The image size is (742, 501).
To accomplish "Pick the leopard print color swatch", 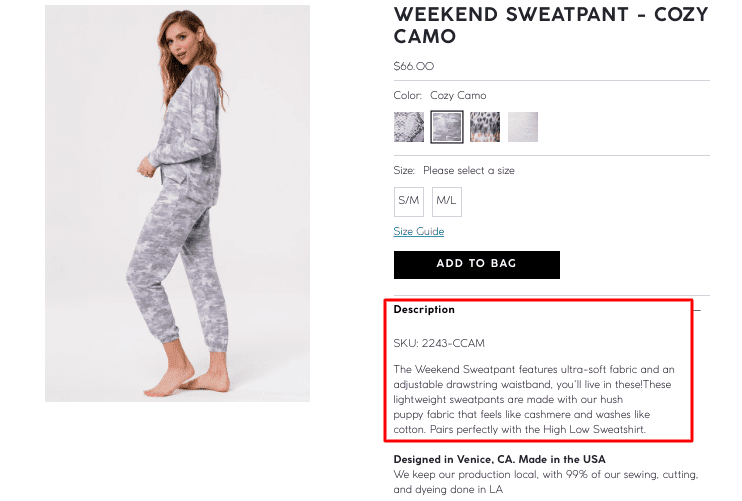I will [485, 127].
